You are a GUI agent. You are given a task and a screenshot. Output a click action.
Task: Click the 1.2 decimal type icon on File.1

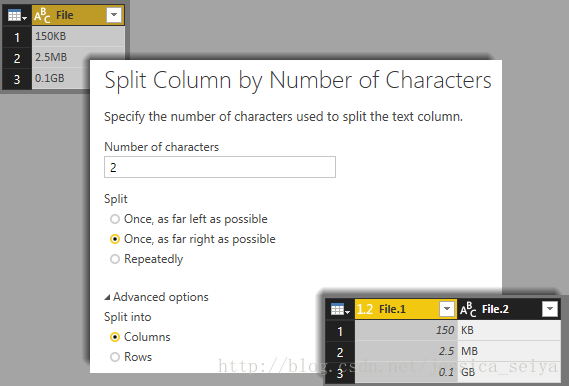pos(365,309)
